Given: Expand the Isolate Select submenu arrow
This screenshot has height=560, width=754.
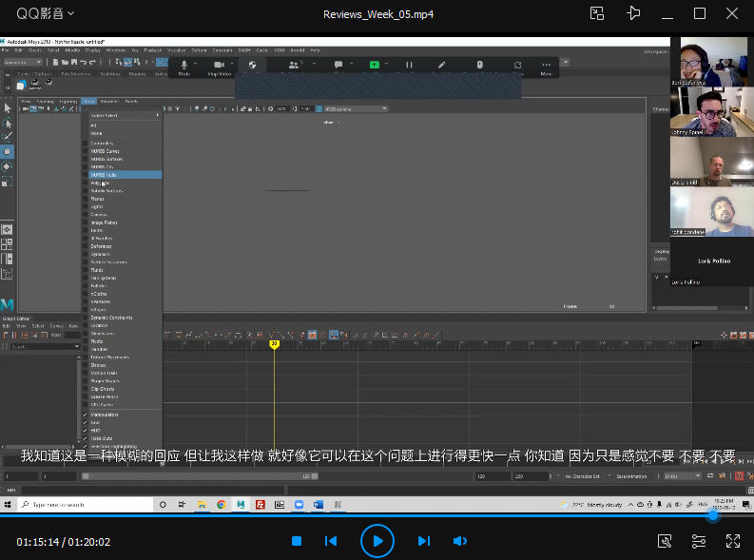Looking at the screenshot, I should pos(158,115).
